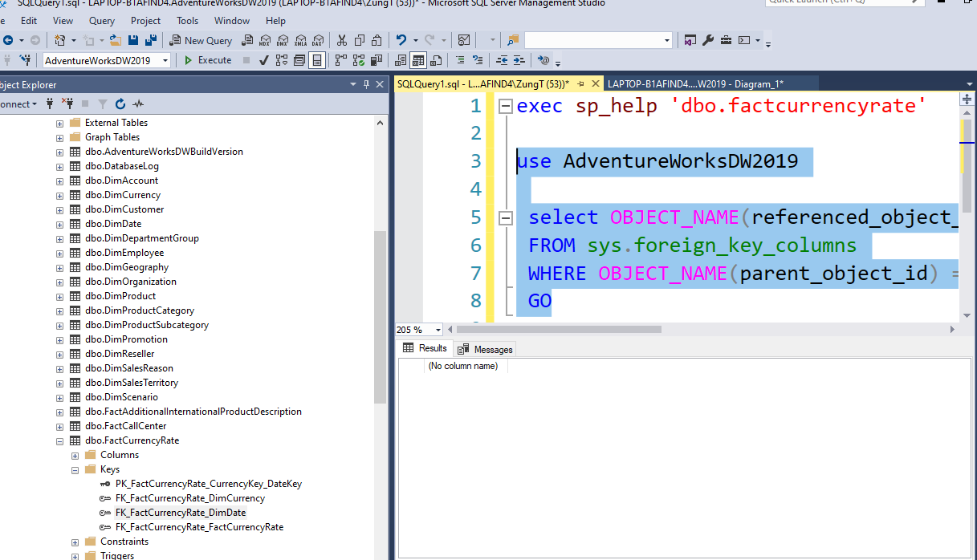Select Results to File mode

(x=436, y=60)
